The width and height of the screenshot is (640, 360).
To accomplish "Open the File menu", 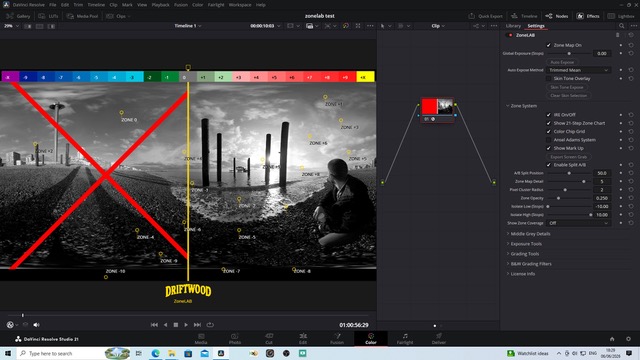I will (x=53, y=5).
